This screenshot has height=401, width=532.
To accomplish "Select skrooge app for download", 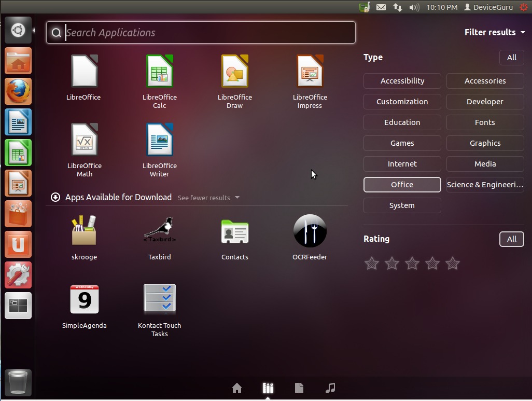I will click(x=84, y=238).
